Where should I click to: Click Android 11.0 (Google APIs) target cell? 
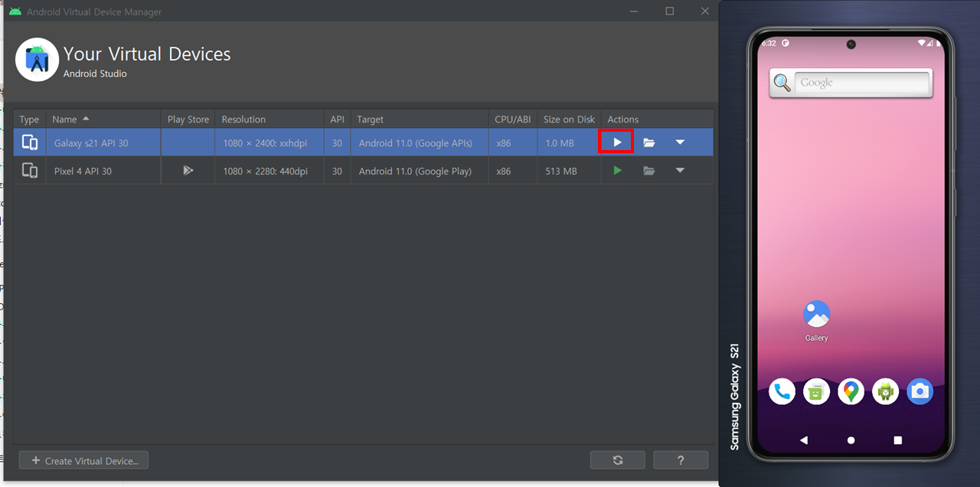coord(420,143)
